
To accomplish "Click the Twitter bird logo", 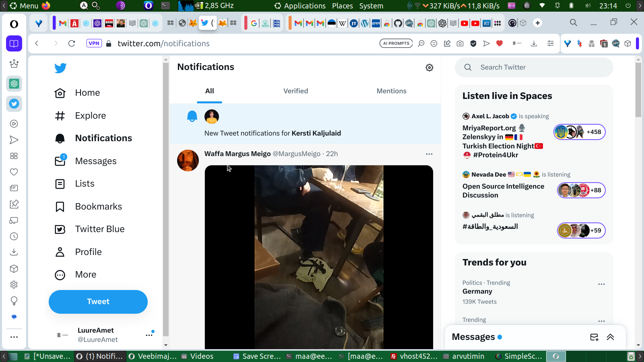I will (60, 68).
